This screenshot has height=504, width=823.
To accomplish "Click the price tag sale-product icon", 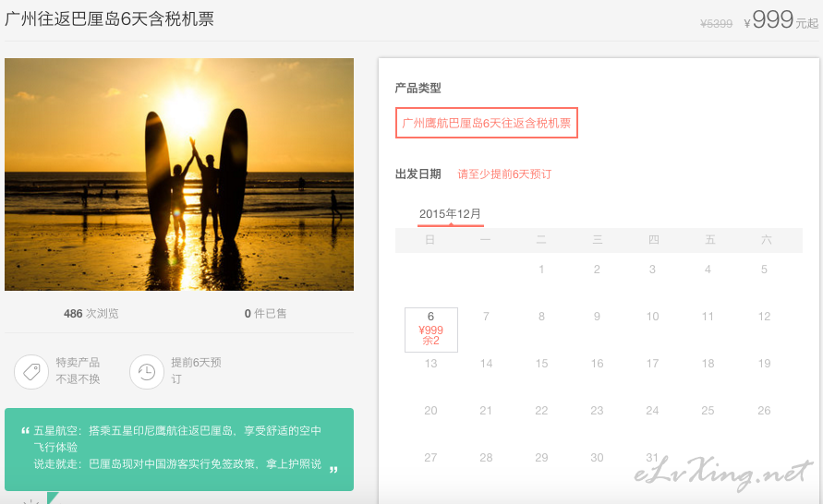I will (31, 372).
